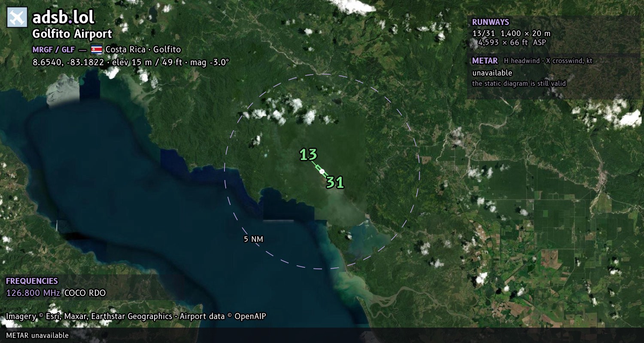Click the METAR 'unavailable' value

(x=492, y=73)
